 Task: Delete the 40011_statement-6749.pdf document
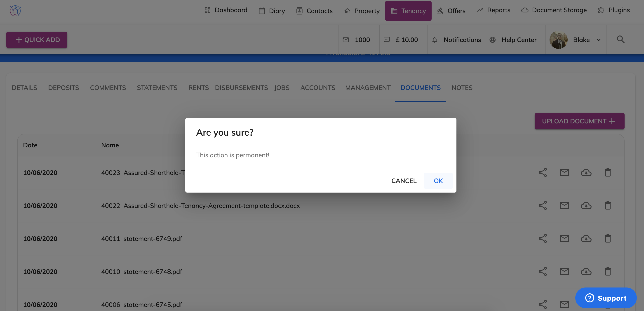[x=607, y=238]
